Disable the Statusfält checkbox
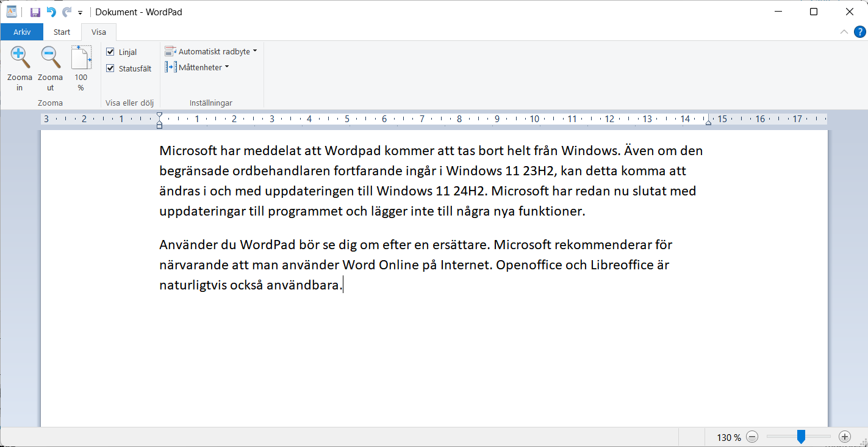The image size is (868, 447). [x=110, y=68]
